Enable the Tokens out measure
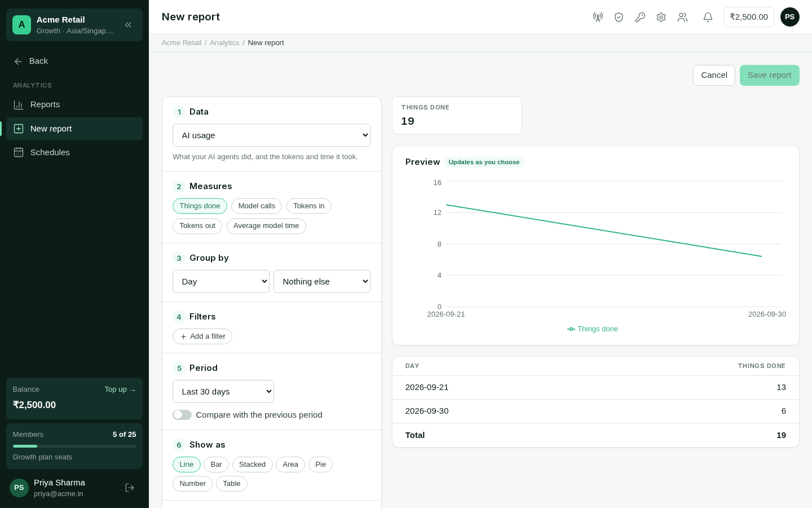812x508 pixels. (x=197, y=226)
